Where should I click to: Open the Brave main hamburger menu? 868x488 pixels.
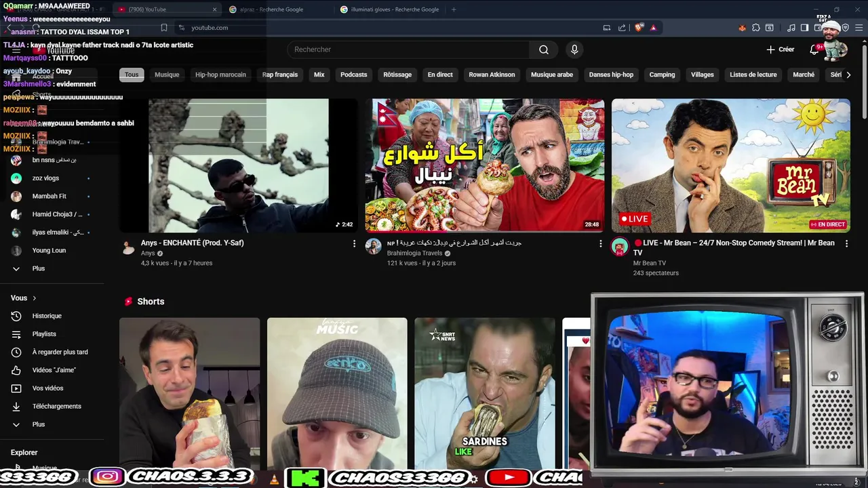pyautogui.click(x=858, y=28)
